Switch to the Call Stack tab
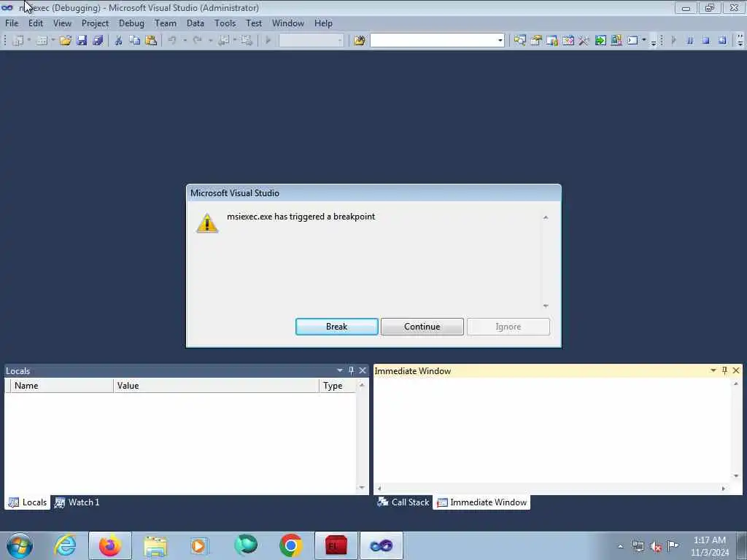 pos(403,502)
